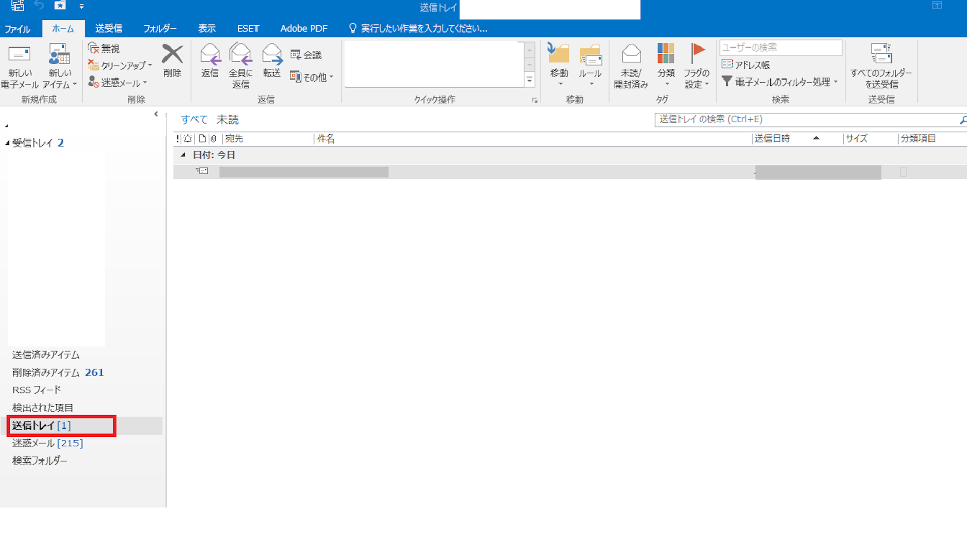Click the Reply icon
Image resolution: width=967 pixels, height=560 pixels.
[210, 55]
